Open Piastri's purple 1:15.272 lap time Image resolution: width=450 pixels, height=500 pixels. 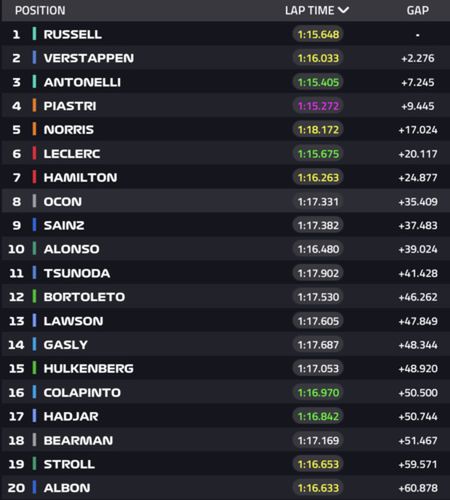point(318,106)
